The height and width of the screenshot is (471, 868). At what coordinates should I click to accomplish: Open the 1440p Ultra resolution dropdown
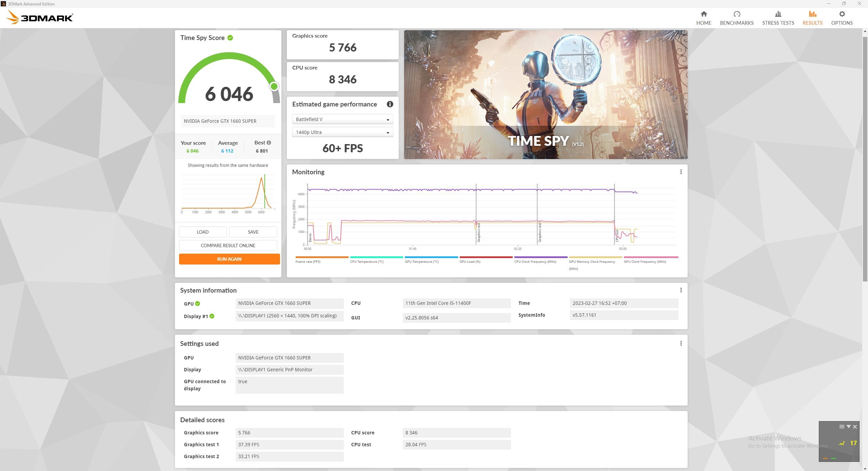tap(342, 132)
